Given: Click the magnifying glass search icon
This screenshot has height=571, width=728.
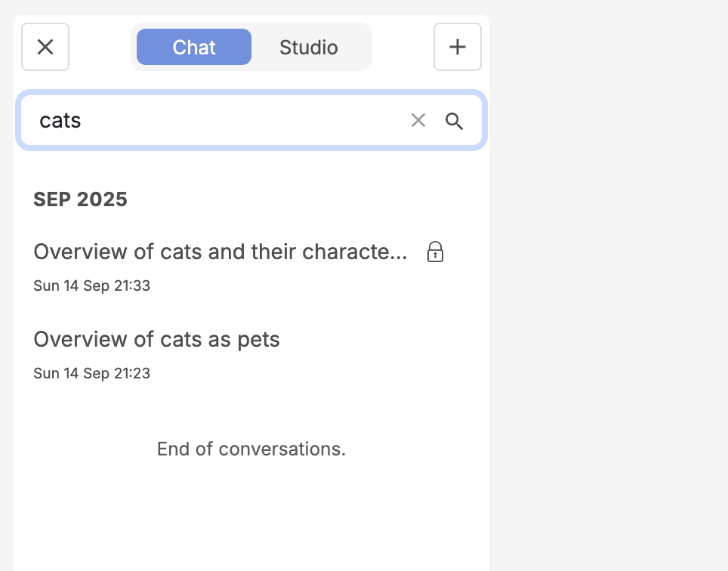Looking at the screenshot, I should click(x=454, y=120).
